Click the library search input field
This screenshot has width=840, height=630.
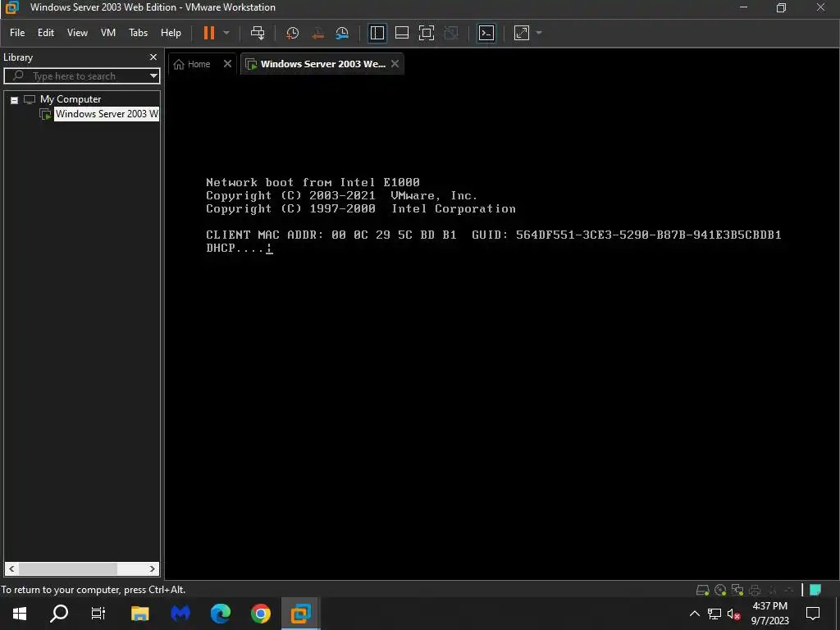(80, 76)
